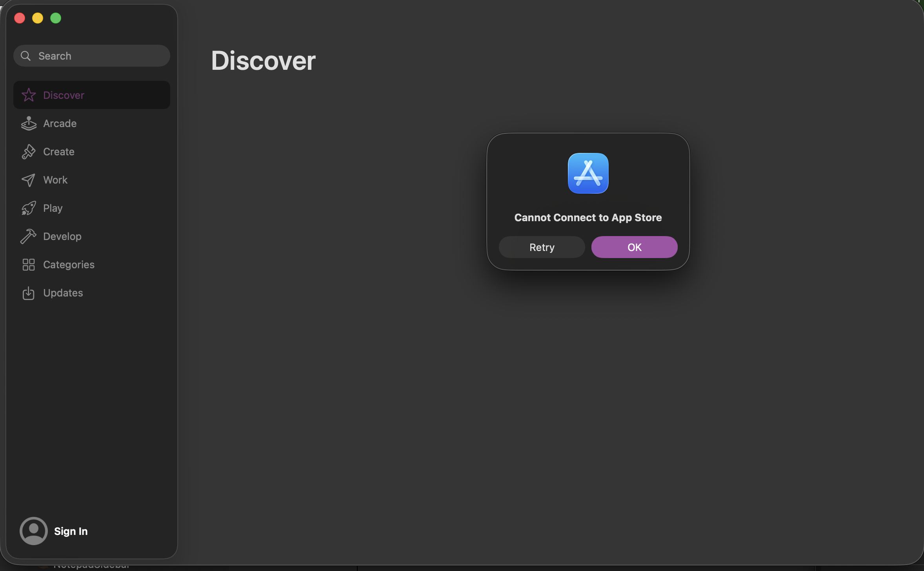This screenshot has height=571, width=924.
Task: Dismiss the error with OK button
Action: click(x=634, y=247)
